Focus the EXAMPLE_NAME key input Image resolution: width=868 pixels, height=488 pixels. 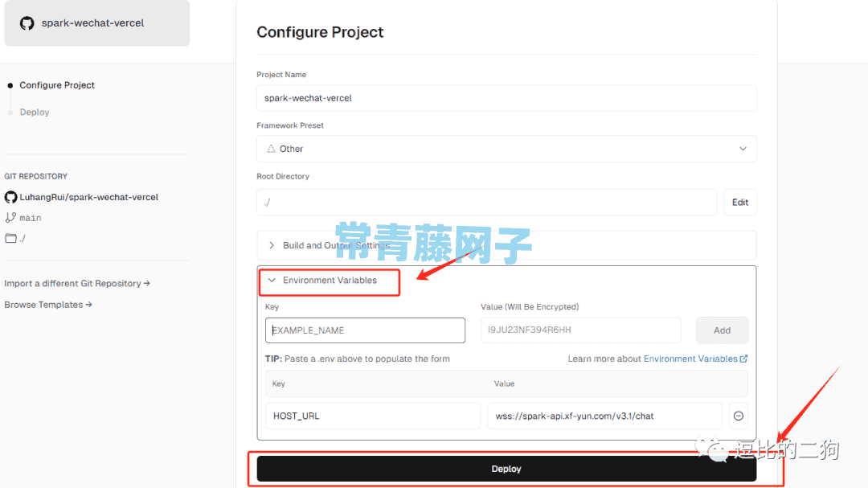[x=366, y=330]
